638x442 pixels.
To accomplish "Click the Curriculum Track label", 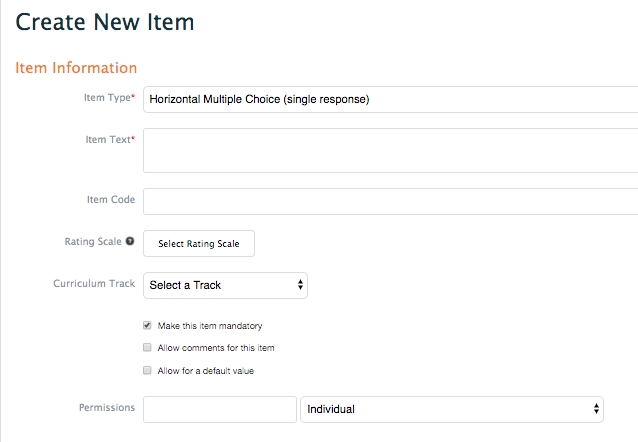I will pyautogui.click(x=94, y=284).
